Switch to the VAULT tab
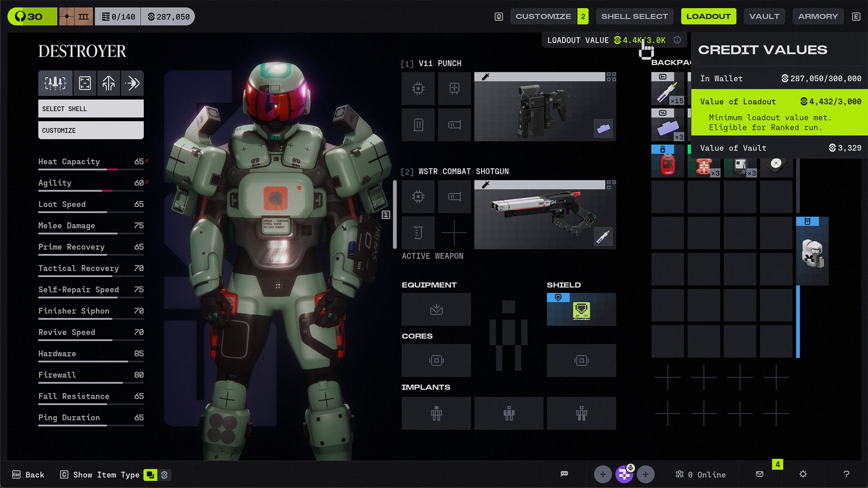Viewport: 868px width, 488px height. (x=764, y=16)
